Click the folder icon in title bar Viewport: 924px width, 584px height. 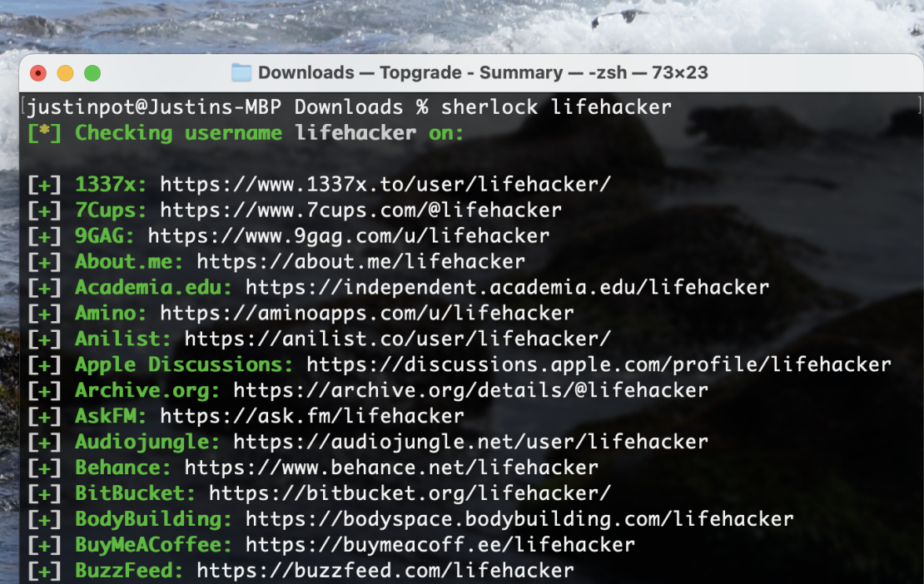pos(241,72)
